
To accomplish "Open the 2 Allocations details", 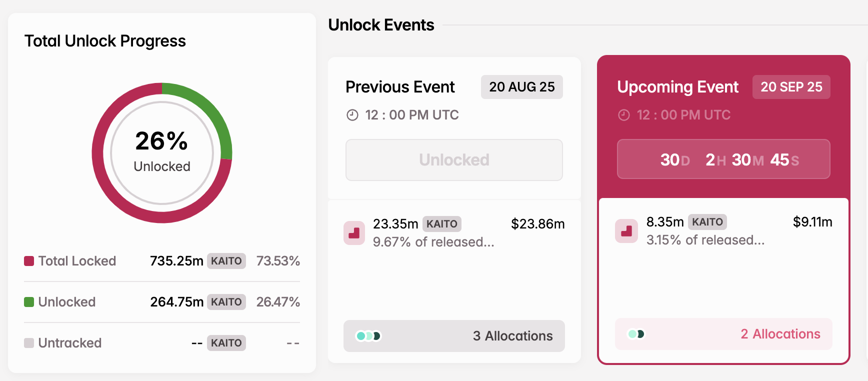I will 780,334.
